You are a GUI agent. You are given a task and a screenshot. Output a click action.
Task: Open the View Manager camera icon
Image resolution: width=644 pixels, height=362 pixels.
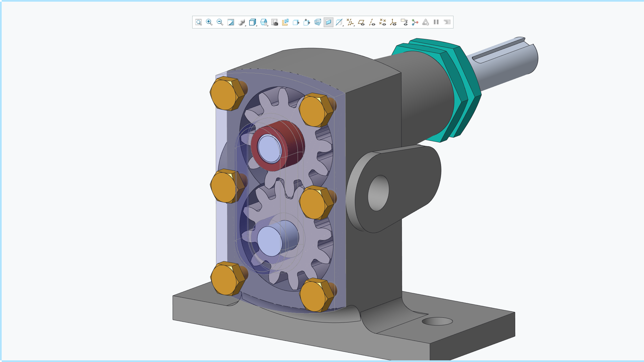click(x=274, y=22)
